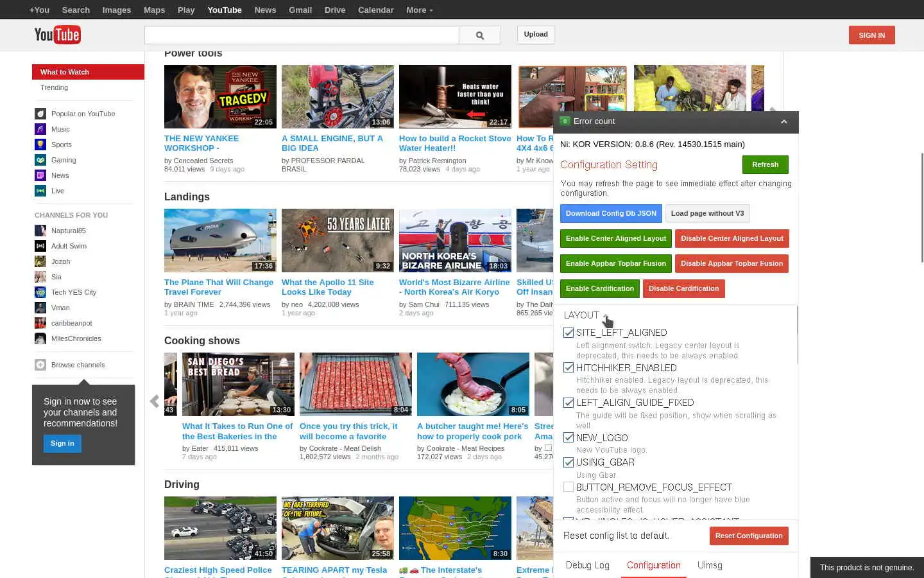The width and height of the screenshot is (924, 578).
Task: Toggle NEW_LOGO checkbox
Action: tap(569, 438)
